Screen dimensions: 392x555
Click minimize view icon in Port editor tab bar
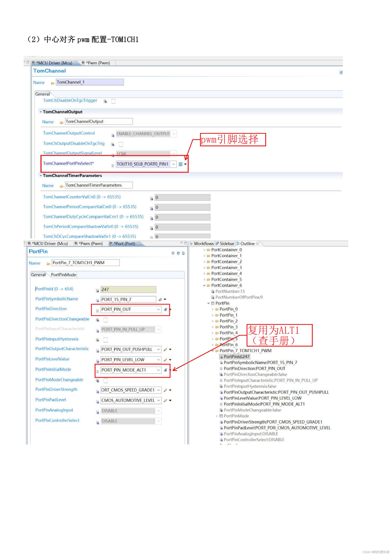click(181, 243)
